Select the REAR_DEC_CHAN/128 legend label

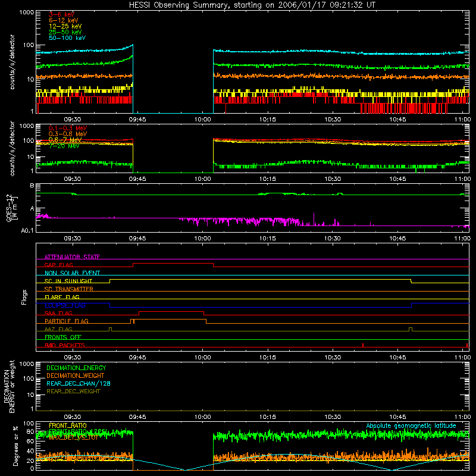(79, 383)
